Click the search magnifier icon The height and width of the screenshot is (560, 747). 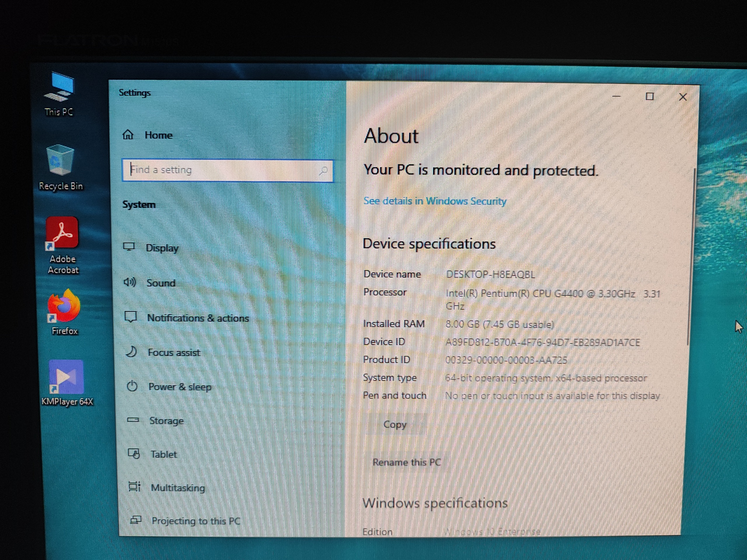323,171
